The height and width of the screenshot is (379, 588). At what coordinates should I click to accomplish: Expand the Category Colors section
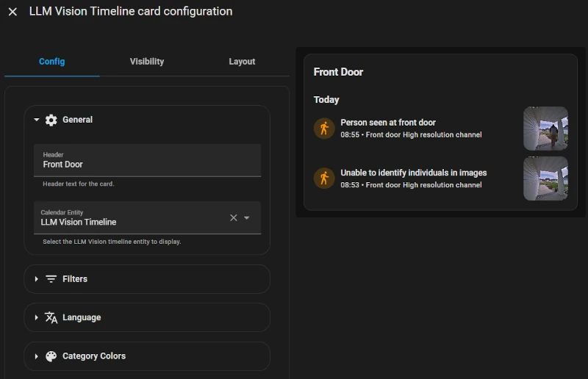point(37,356)
